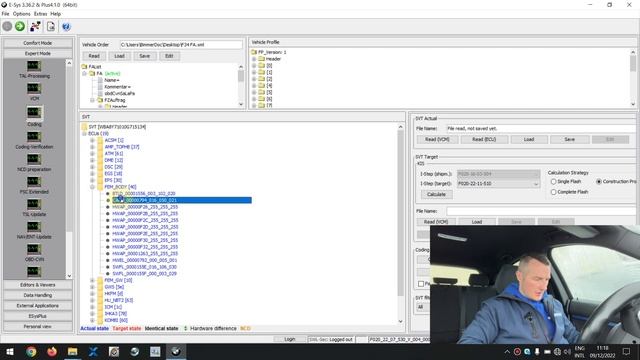Select the Construction Progress radio button

click(599, 182)
